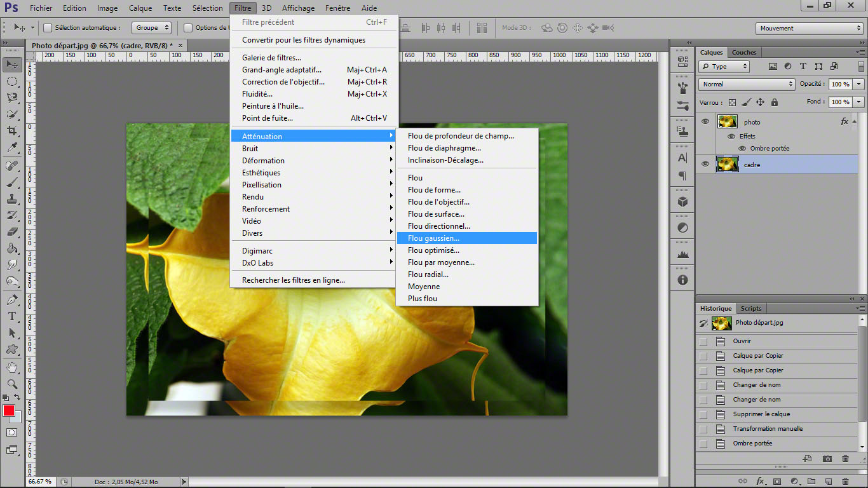Toggle Effets visibility eye
This screenshot has width=868, height=488.
point(731,136)
